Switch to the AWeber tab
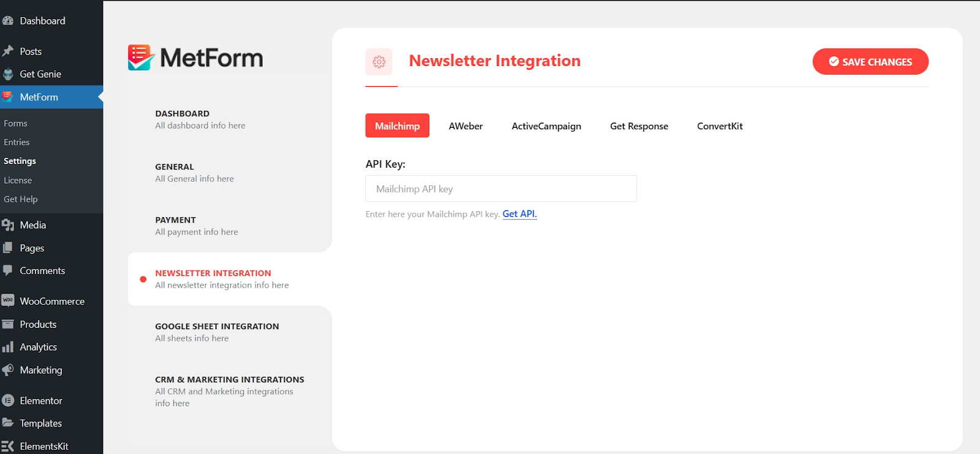The image size is (980, 454). click(x=466, y=125)
